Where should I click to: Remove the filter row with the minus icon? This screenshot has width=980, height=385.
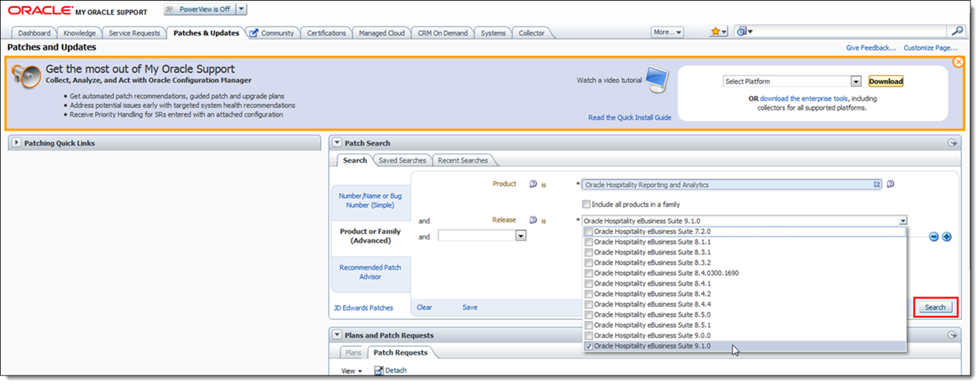[x=934, y=237]
